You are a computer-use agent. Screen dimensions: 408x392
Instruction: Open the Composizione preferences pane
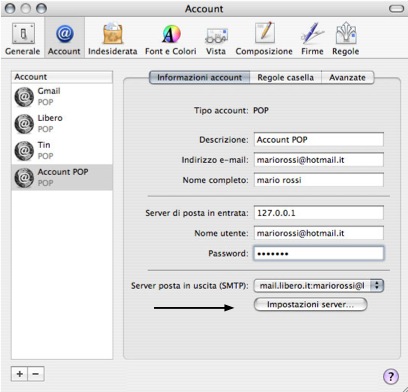click(x=264, y=39)
